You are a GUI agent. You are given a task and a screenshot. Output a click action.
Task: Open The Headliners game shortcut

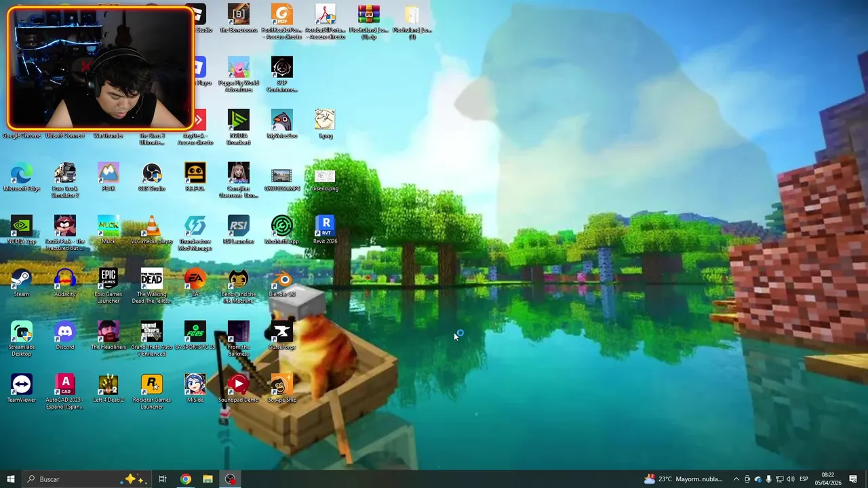108,335
